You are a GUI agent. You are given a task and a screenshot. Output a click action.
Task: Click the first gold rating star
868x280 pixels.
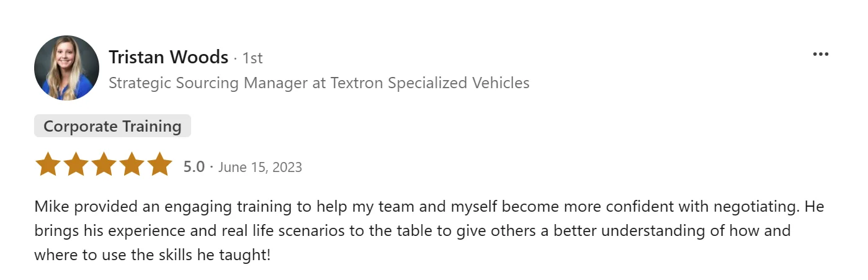(48, 165)
